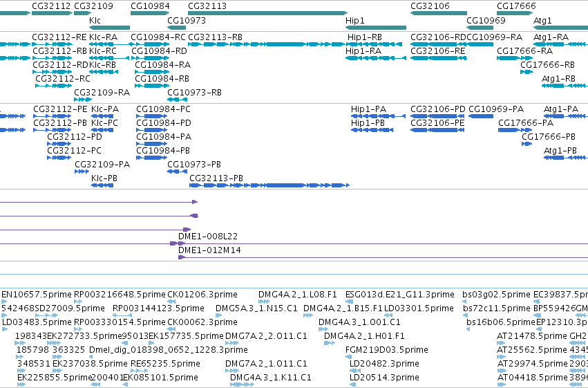Click EST FGM219D03.5prime label
The width and height of the screenshot is (588, 388).
387,350
